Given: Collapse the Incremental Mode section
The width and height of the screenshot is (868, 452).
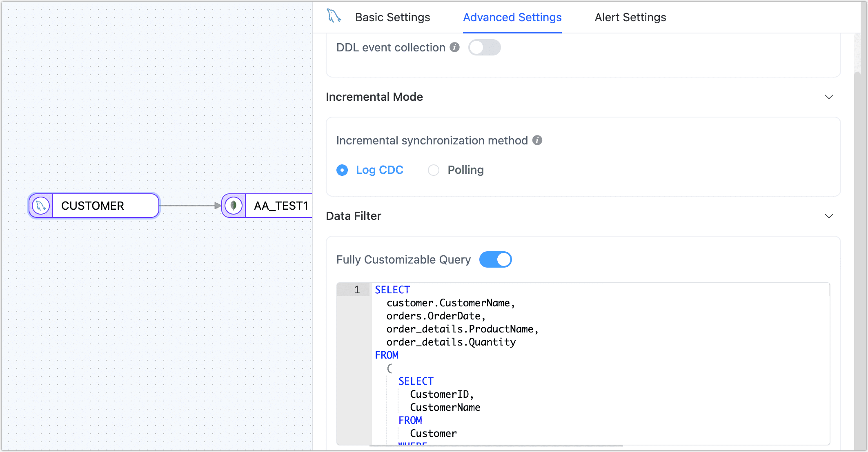Looking at the screenshot, I should point(829,97).
